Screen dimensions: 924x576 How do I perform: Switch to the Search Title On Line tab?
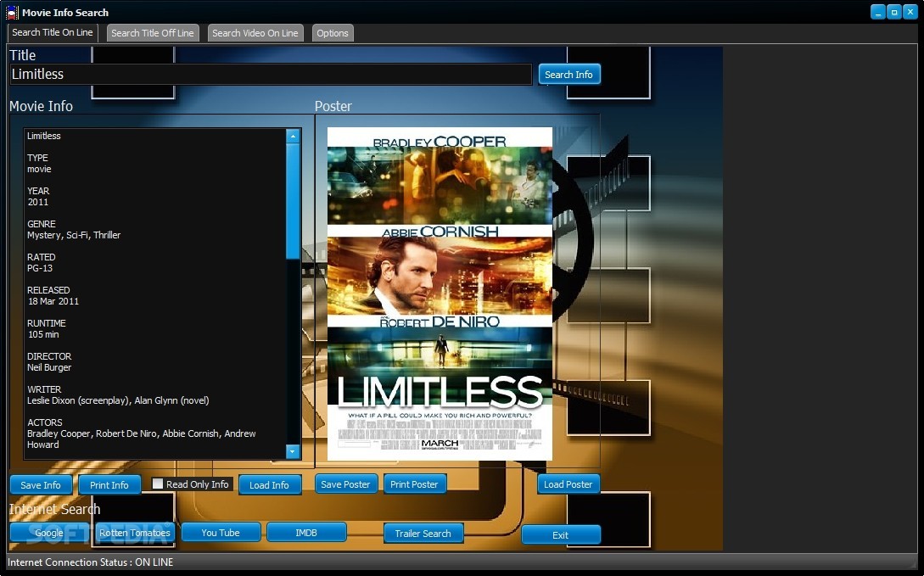(x=53, y=32)
